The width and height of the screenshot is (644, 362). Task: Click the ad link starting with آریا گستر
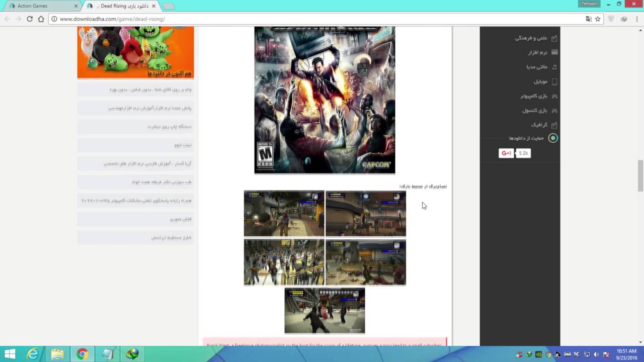(x=147, y=164)
